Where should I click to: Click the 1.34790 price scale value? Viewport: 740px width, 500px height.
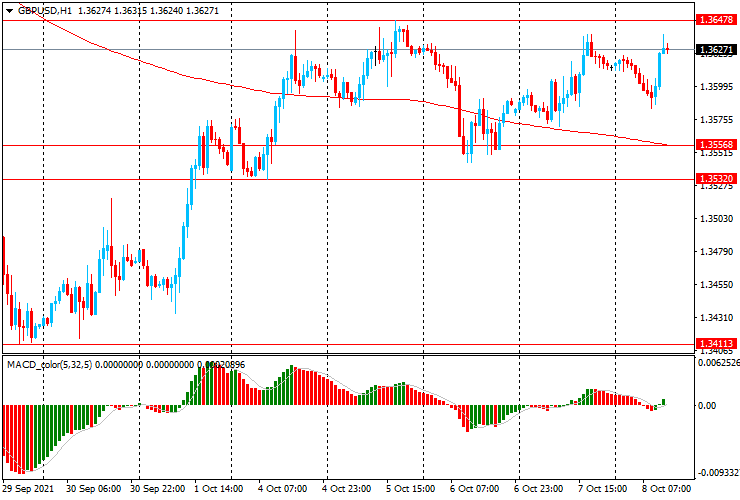click(x=717, y=252)
